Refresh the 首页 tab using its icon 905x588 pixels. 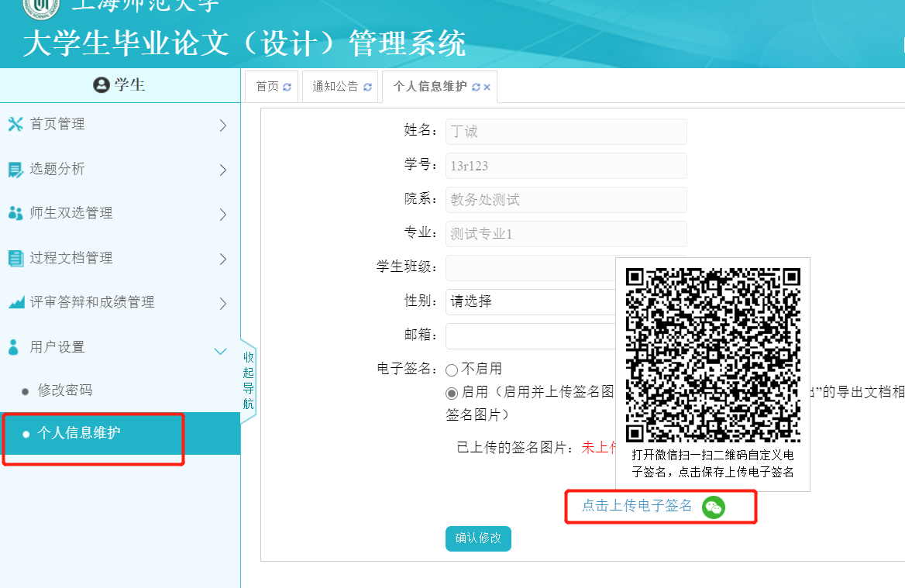287,87
